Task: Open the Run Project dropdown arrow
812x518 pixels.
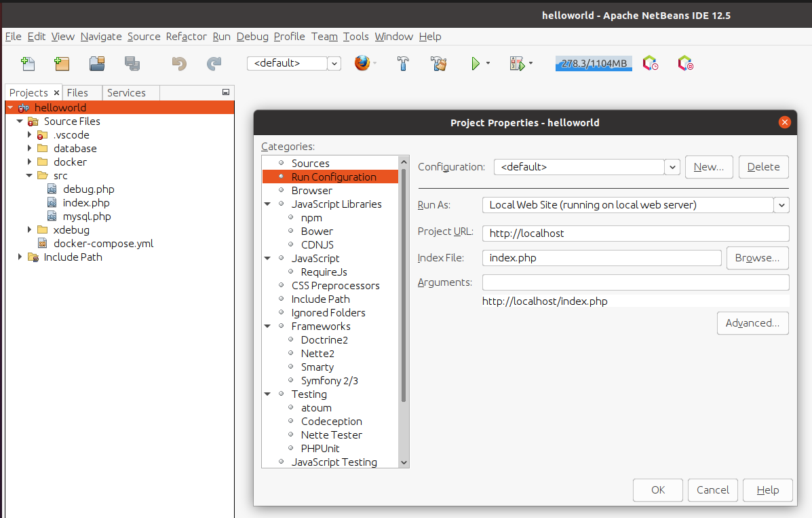Action: pos(488,63)
